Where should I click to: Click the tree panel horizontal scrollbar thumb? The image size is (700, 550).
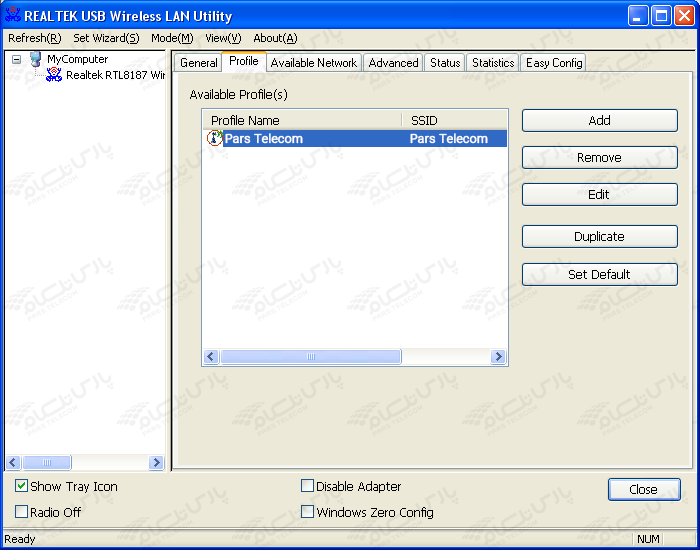(47, 462)
